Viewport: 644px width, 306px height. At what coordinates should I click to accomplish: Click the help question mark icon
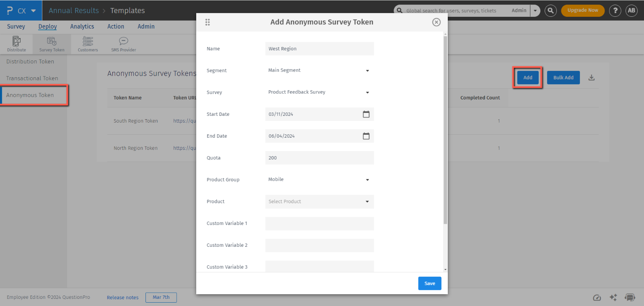pos(615,10)
